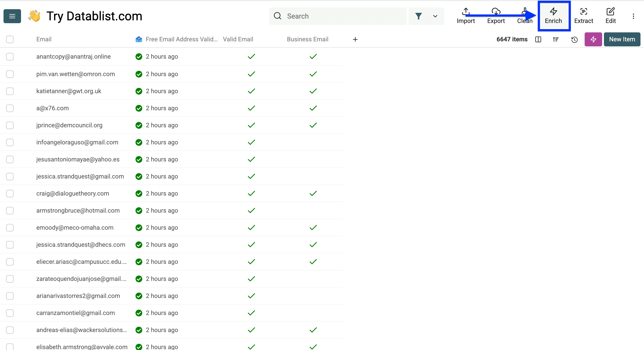Open the filter funnel menu

click(x=419, y=16)
